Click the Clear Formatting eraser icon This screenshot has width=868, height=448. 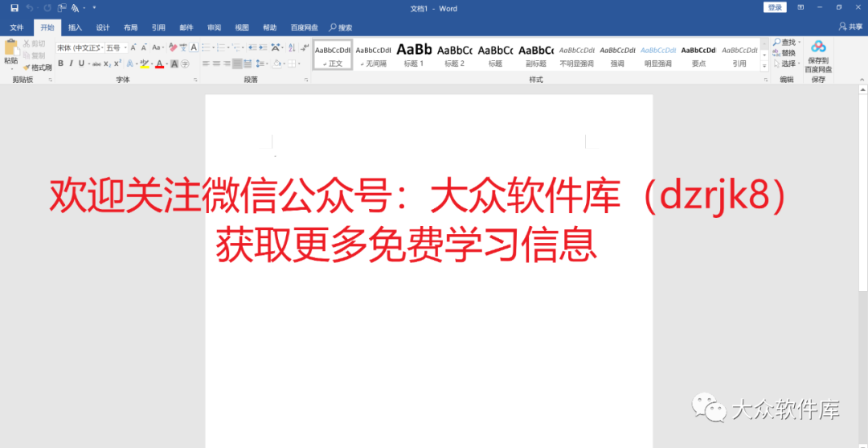(x=174, y=47)
